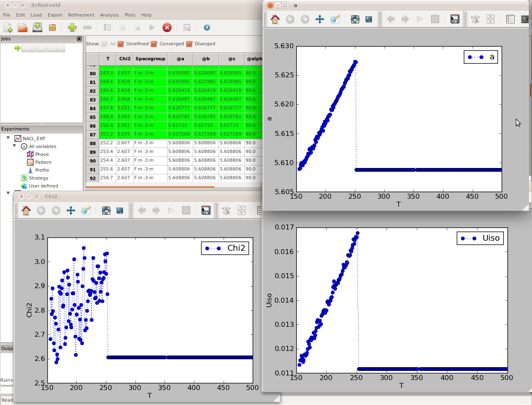Click Home icon in the Chi2 plot window
Viewport: 532px width, 405px height.
point(26,210)
